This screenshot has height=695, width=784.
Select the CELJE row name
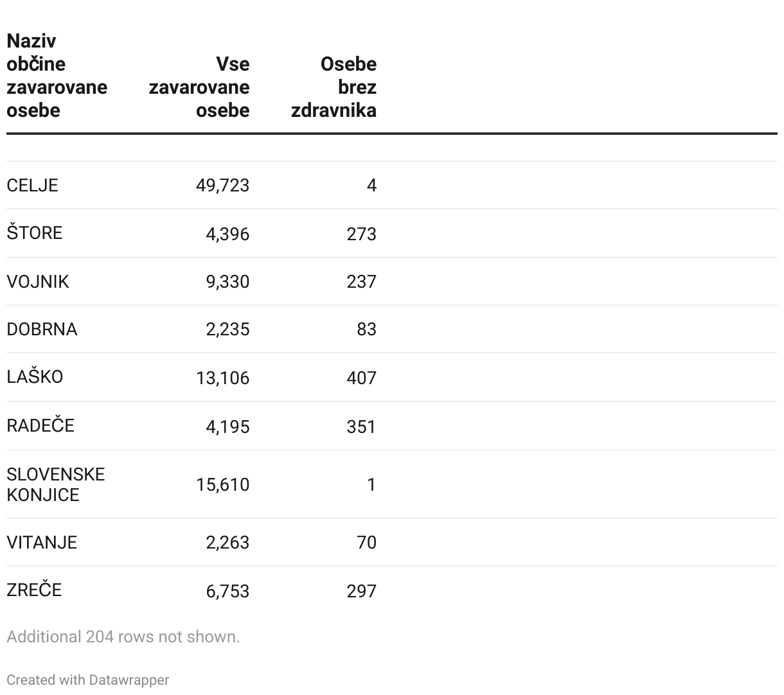[x=32, y=186]
